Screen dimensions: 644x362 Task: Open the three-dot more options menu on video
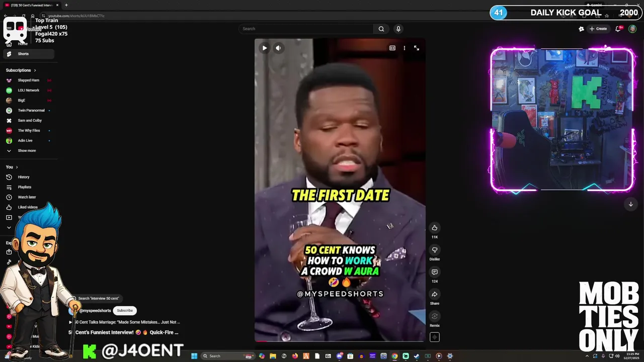click(x=405, y=48)
